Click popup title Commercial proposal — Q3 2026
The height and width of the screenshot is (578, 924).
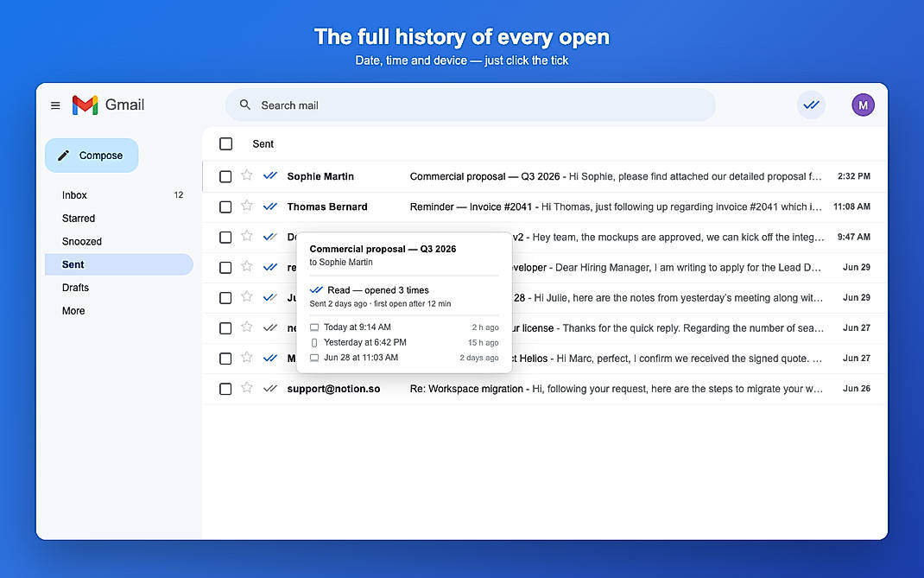pos(383,249)
